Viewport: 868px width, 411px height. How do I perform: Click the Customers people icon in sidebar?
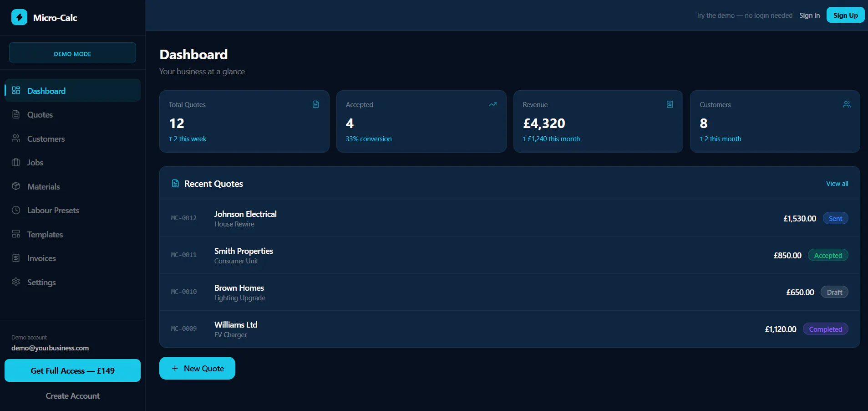coord(16,138)
